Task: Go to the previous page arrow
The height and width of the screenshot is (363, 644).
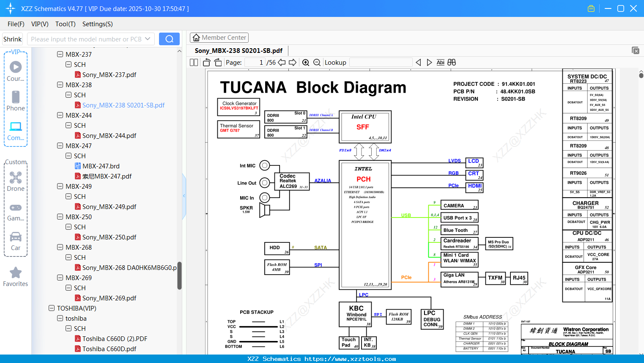Action: click(x=282, y=63)
